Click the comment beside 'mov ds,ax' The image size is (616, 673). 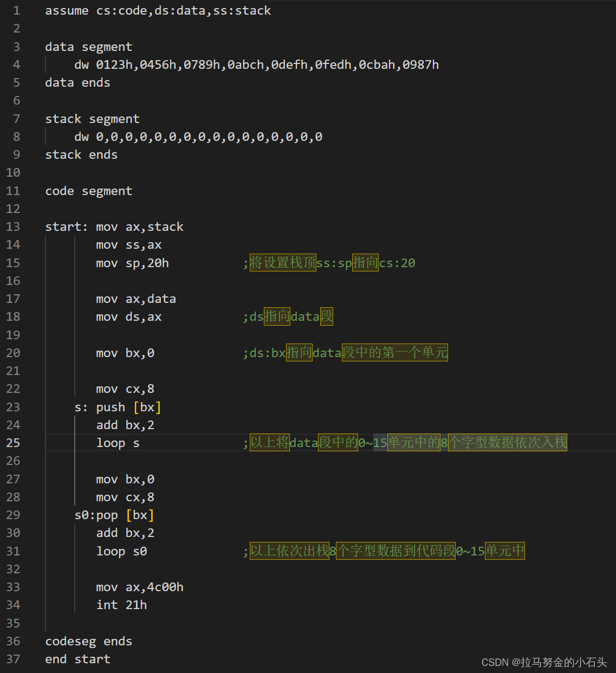click(x=288, y=316)
